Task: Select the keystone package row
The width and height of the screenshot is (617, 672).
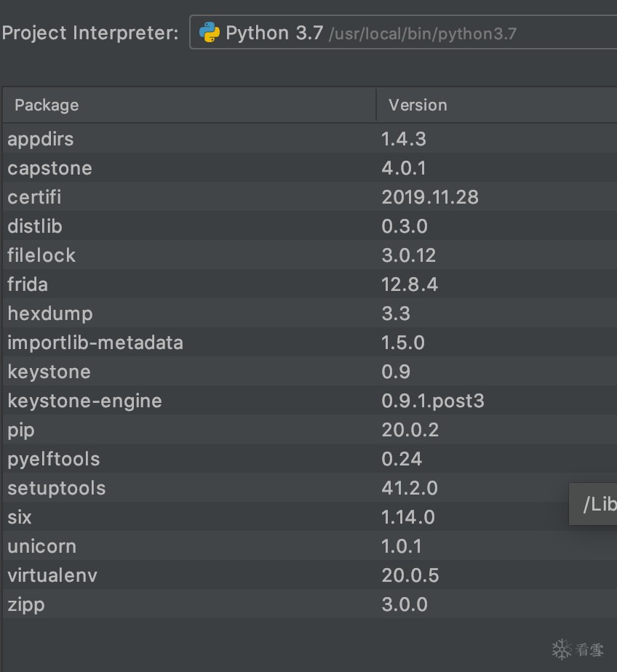Action: (x=49, y=372)
